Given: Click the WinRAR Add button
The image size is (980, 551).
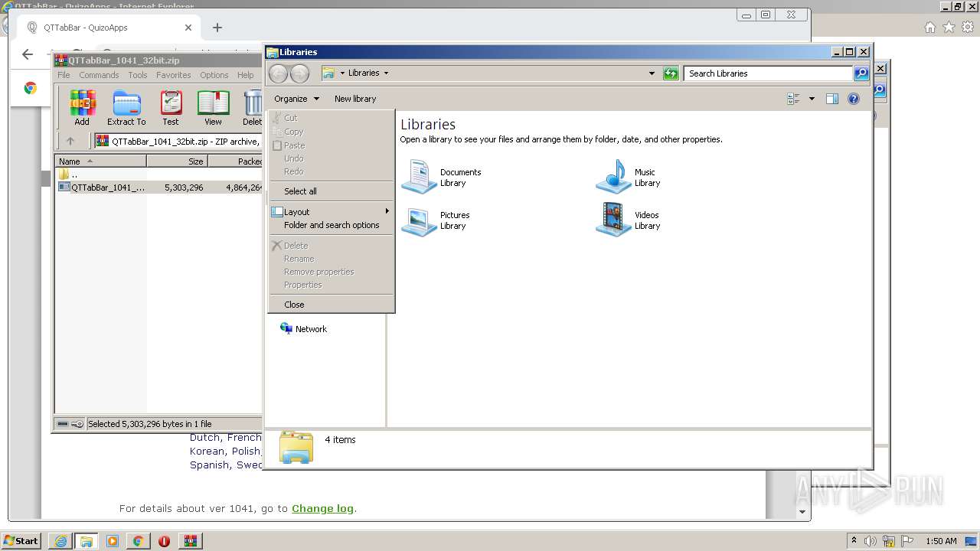Looking at the screenshot, I should (82, 108).
